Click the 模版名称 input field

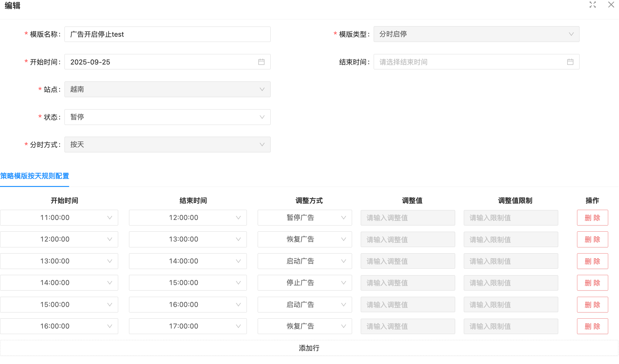pos(167,34)
